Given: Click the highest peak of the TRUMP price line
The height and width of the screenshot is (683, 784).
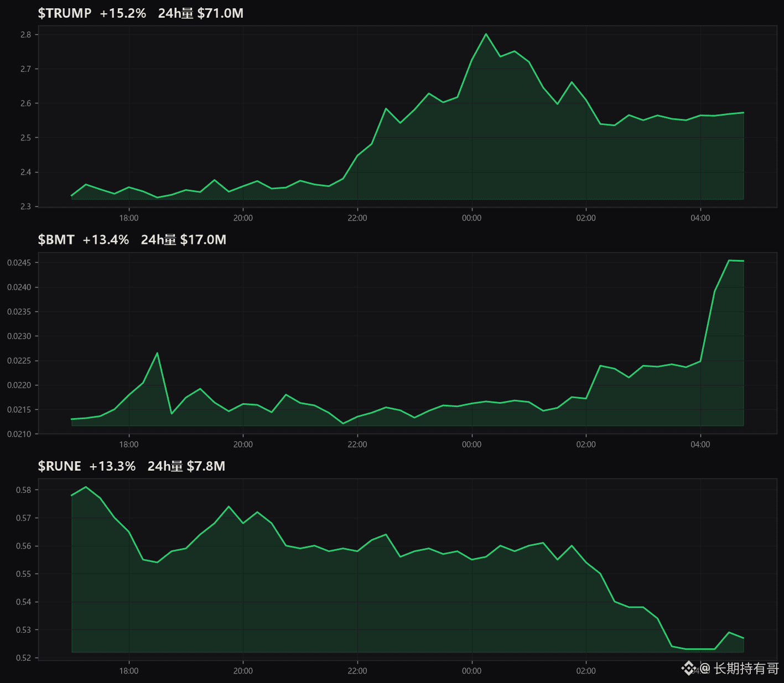Looking at the screenshot, I should point(486,34).
